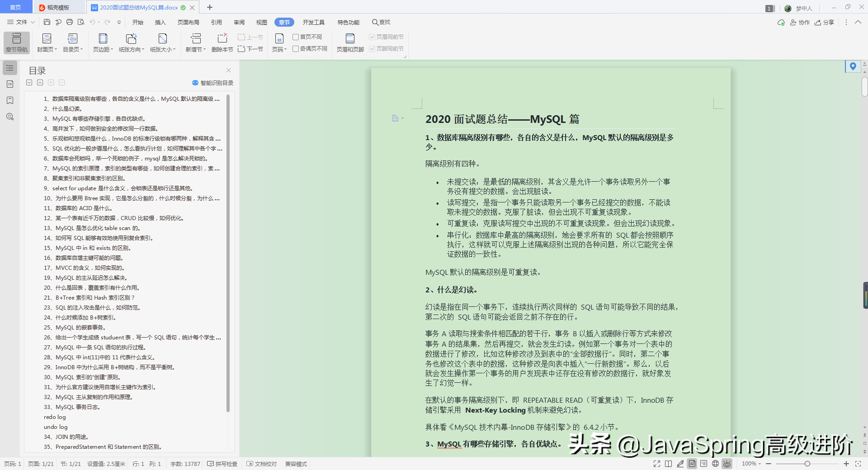Screen dimensions: 868x470
Task: Switch to 插入 ribbon tab
Action: click(x=160, y=22)
